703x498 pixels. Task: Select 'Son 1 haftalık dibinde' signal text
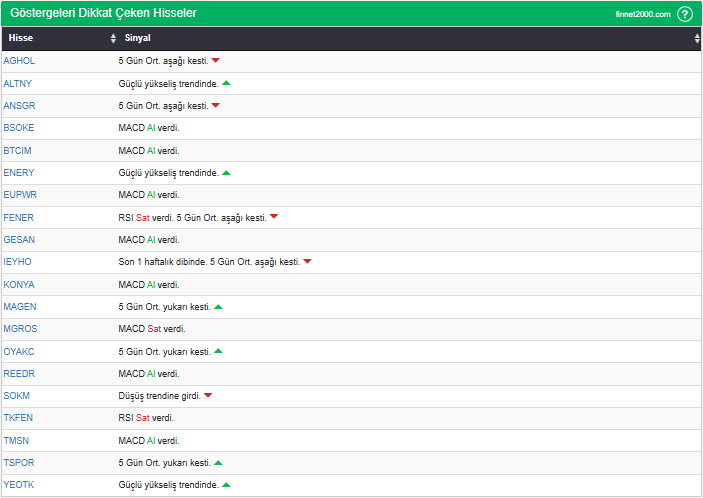[162, 262]
